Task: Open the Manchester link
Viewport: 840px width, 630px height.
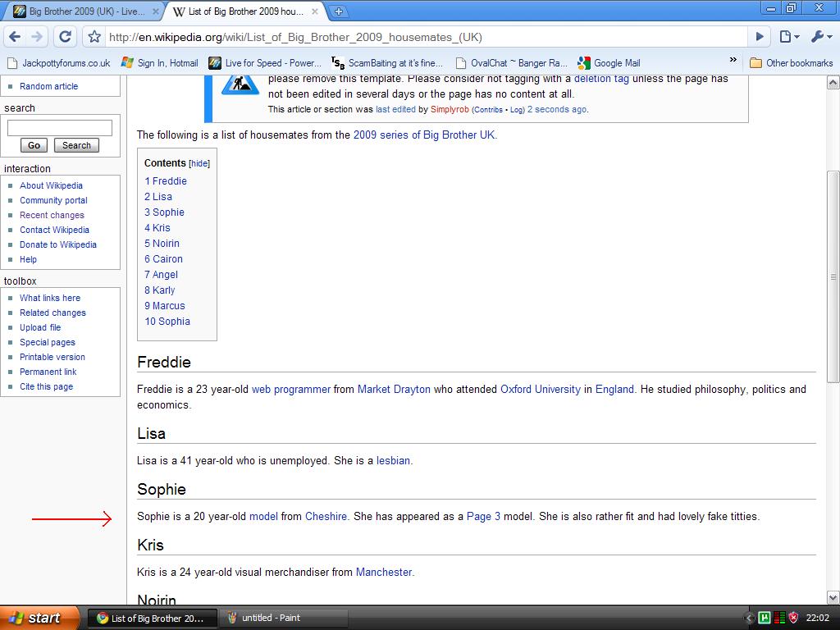Action: pyautogui.click(x=384, y=572)
